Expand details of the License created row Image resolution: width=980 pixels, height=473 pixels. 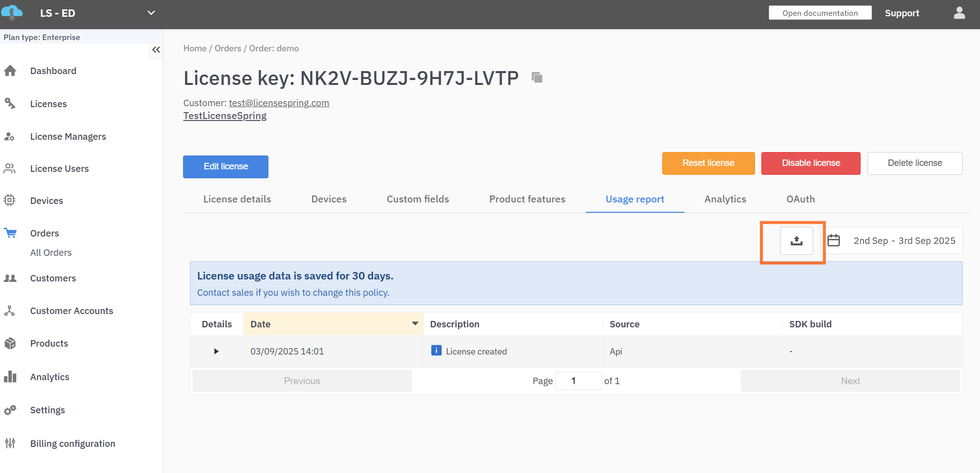tap(216, 352)
